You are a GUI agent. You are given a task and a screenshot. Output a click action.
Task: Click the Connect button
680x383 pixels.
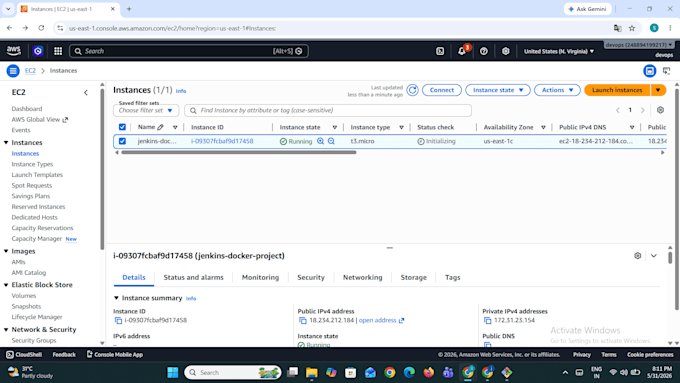coord(441,90)
